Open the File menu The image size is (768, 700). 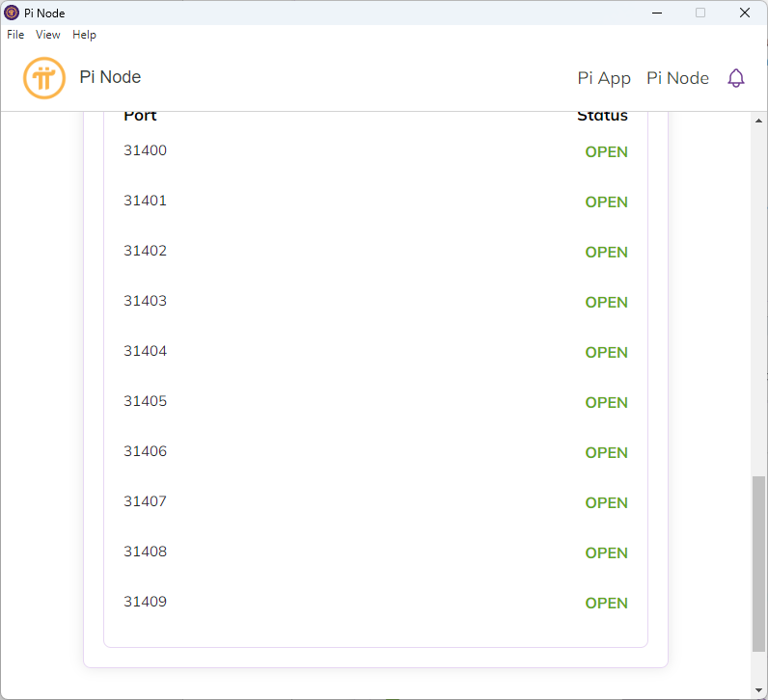pyautogui.click(x=15, y=35)
